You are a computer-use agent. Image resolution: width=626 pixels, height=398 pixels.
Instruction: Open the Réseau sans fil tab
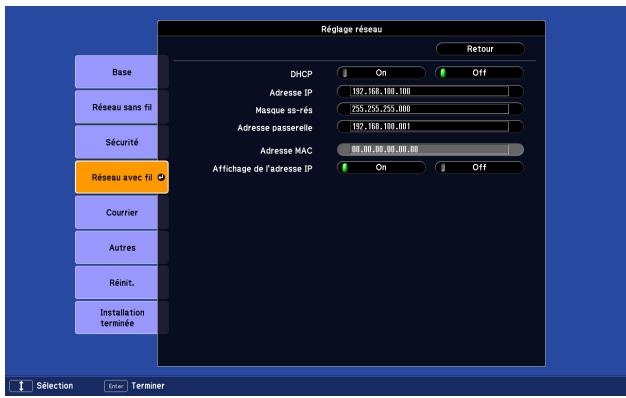[121, 107]
